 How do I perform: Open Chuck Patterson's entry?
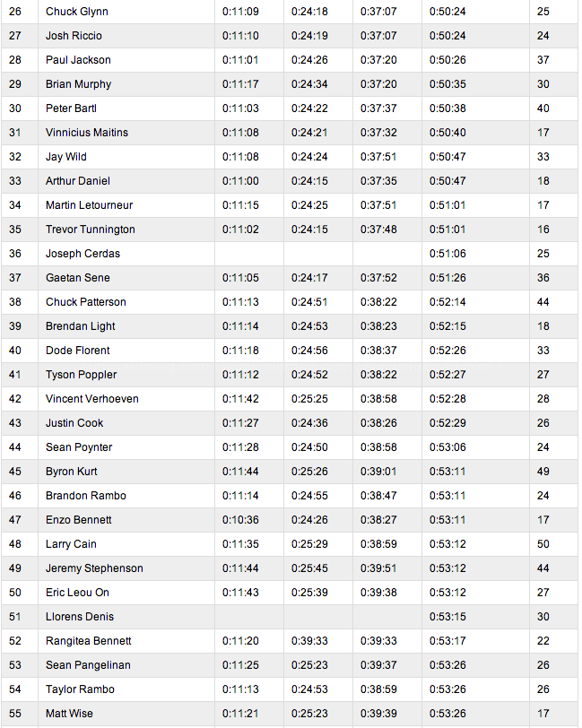tap(86, 302)
